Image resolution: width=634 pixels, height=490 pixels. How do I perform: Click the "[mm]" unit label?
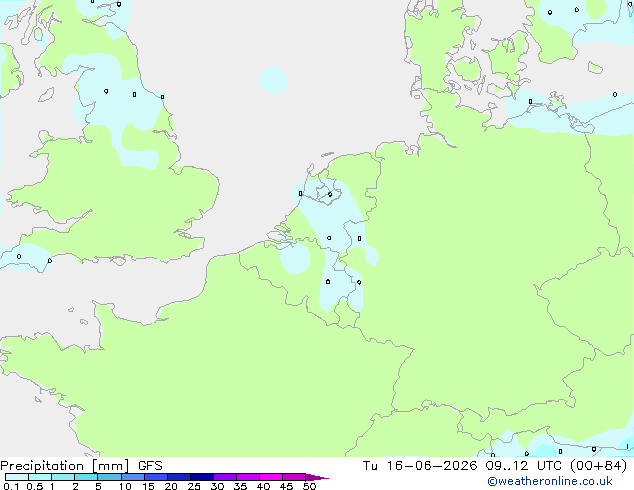[x=111, y=466]
